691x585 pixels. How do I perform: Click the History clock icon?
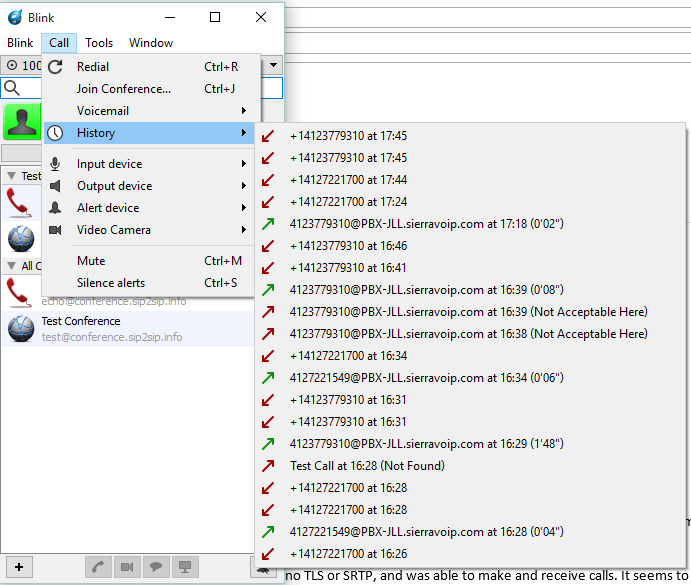pyautogui.click(x=55, y=133)
